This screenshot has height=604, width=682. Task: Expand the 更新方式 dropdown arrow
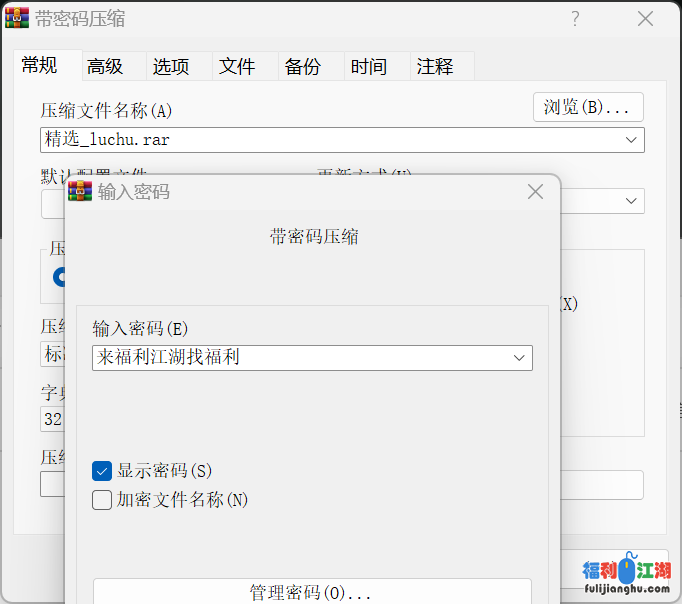(631, 201)
